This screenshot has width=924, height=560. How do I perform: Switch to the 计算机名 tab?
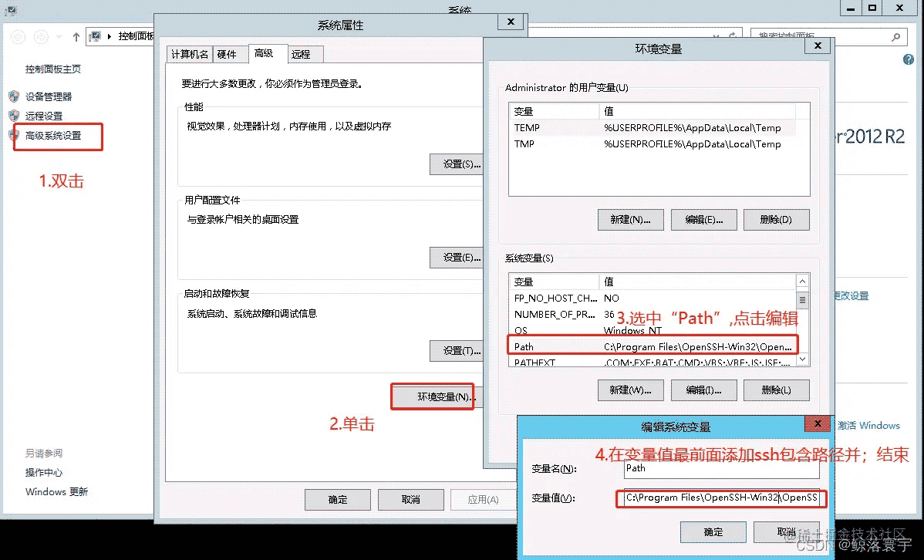[x=189, y=54]
